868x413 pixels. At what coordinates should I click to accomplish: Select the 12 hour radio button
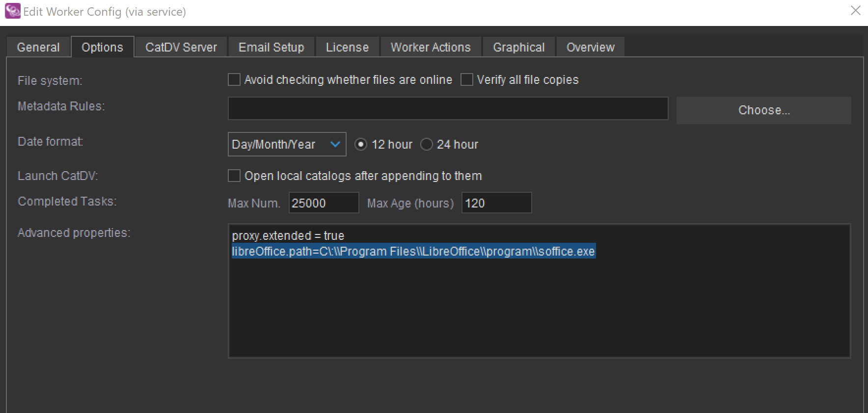[361, 144]
